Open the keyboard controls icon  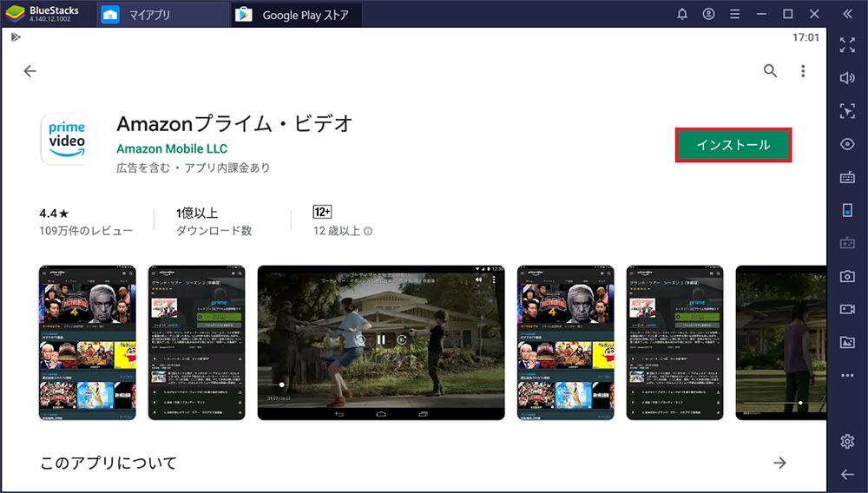point(847,178)
